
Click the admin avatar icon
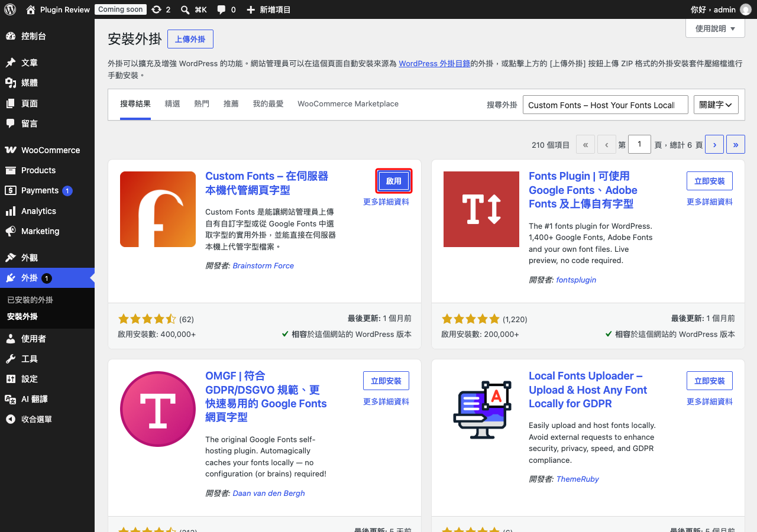(746, 9)
